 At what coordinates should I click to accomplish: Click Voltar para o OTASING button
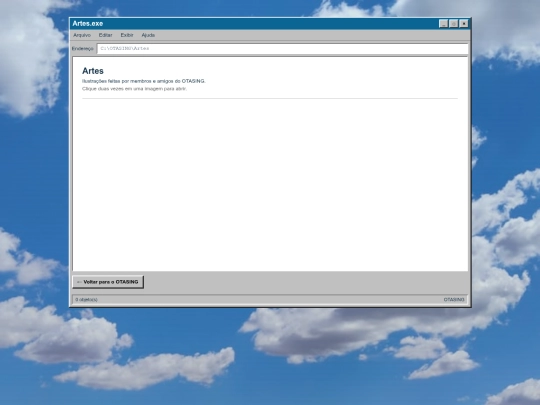tap(108, 282)
